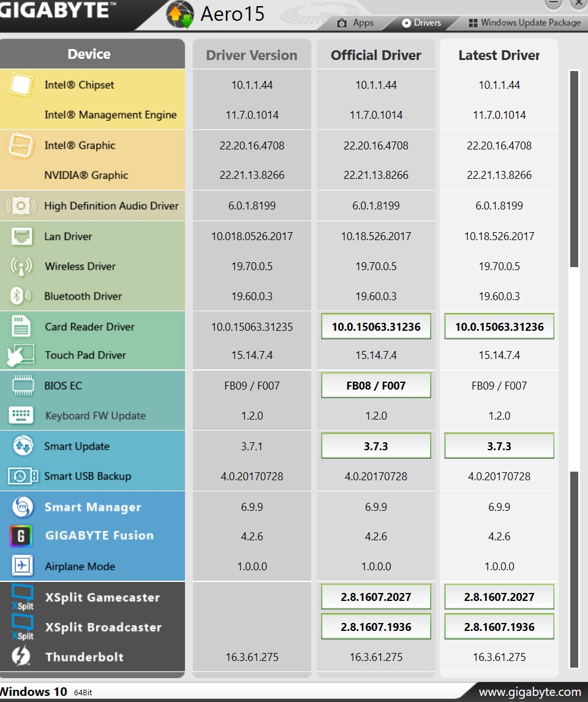Click the Driver Version column header
The height and width of the screenshot is (702, 588).
[x=252, y=55]
